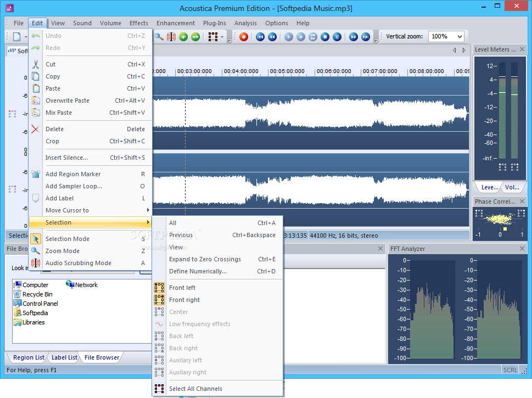The height and width of the screenshot is (398, 532).
Task: Choose Copy from the Edit menu
Action: coord(91,76)
